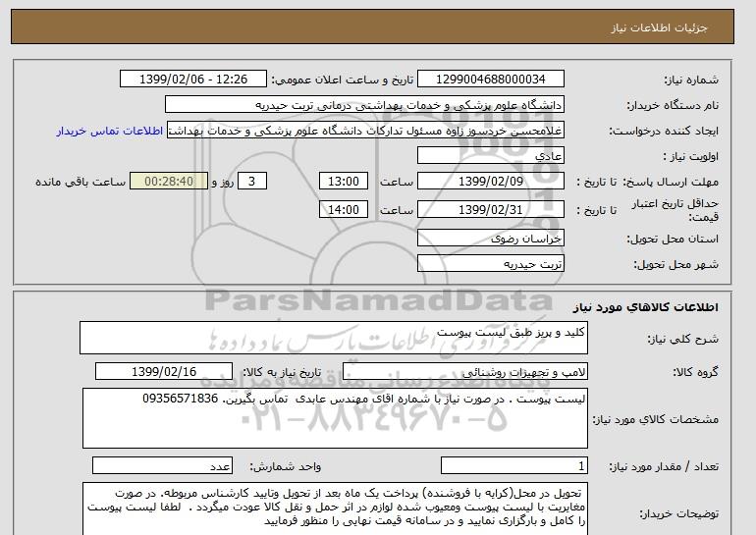
Task: Click the delivery province field خراسان رضوی
Action: (490, 239)
